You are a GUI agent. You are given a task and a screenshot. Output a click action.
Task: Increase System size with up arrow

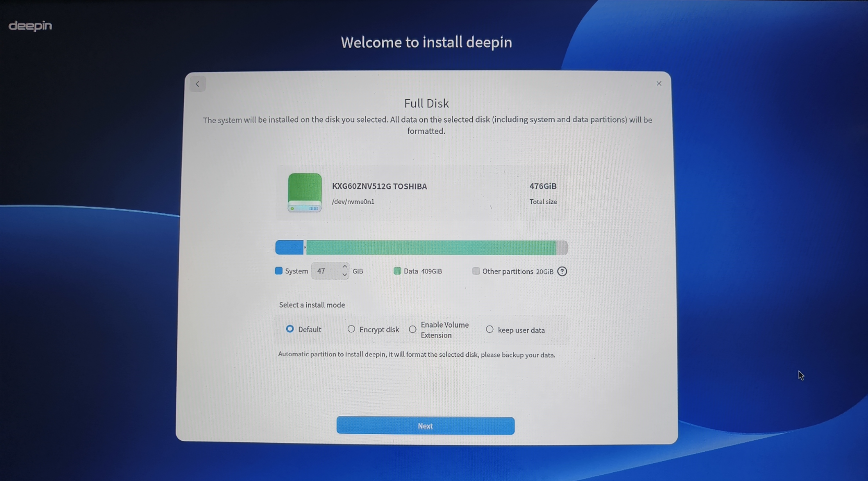point(345,267)
